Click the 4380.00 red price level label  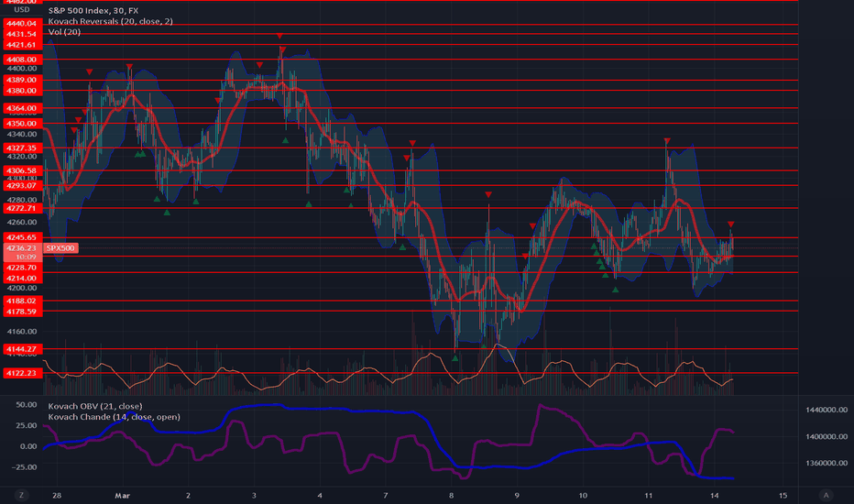22,91
